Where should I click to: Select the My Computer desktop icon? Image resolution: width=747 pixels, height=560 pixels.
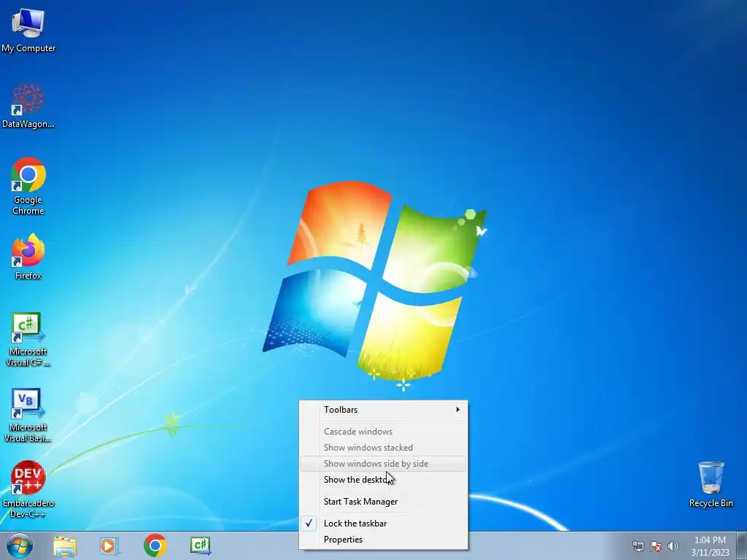[28, 29]
